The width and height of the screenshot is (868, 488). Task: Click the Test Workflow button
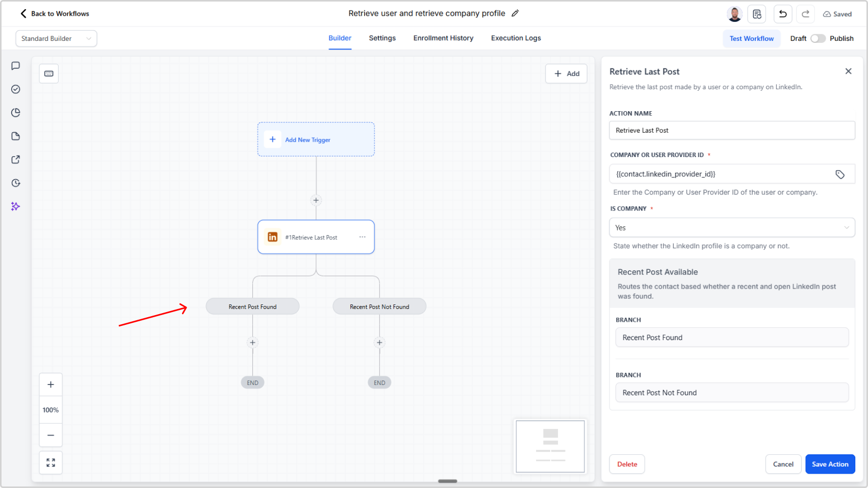(751, 38)
